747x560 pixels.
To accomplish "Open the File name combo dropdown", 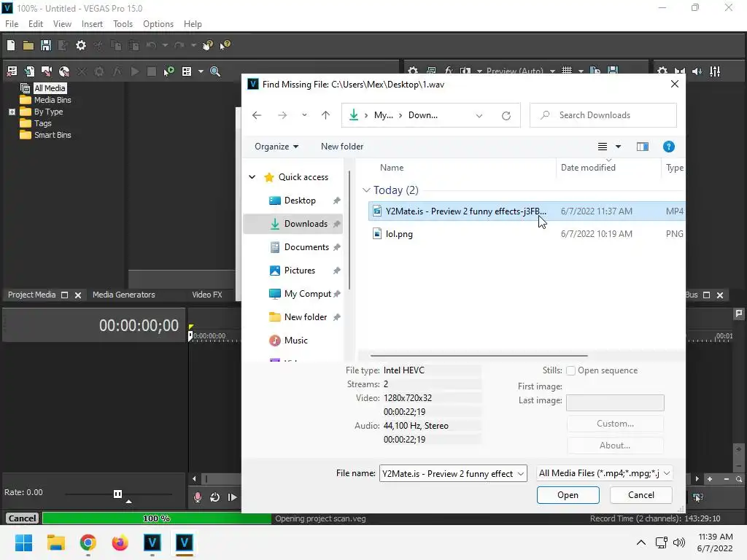I will [521, 474].
